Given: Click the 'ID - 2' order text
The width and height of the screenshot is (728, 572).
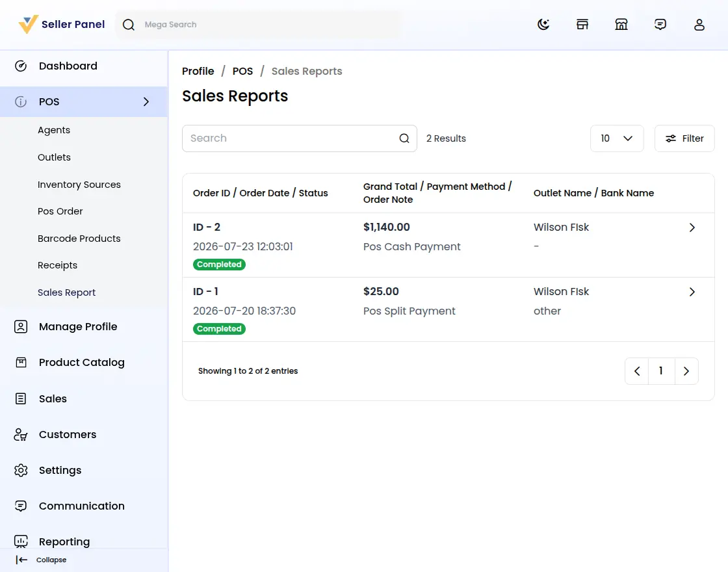Looking at the screenshot, I should point(207,227).
